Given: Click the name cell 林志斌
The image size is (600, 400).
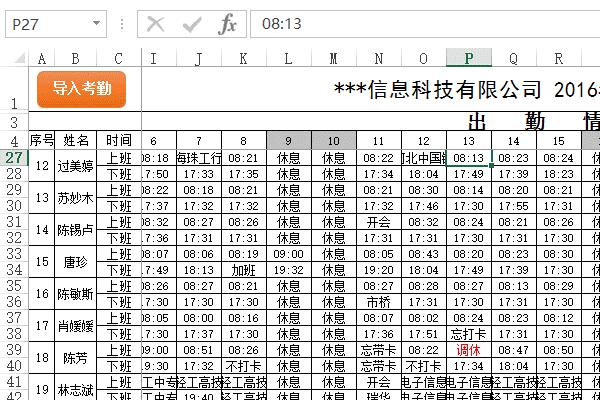Looking at the screenshot, I should tap(75, 389).
